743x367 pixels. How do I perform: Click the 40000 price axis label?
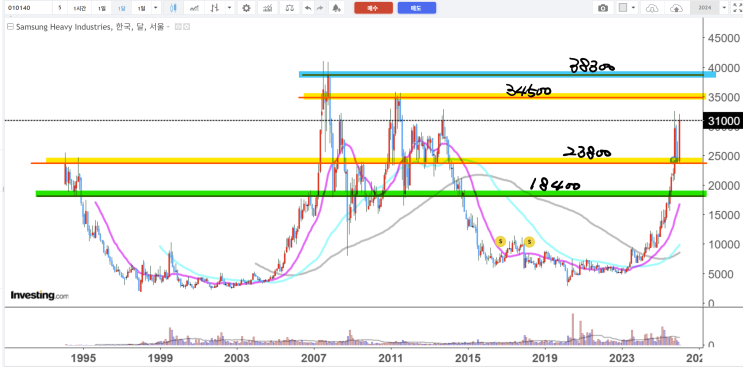click(724, 68)
